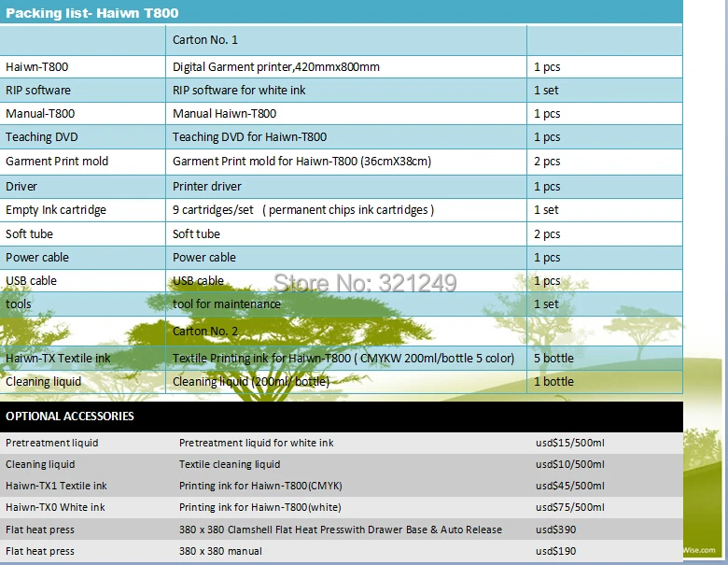Screen dimensions: 728x565
Task: Select '380 x 380 Clamshell Flat Heat Press' description
Action: [x=341, y=530]
